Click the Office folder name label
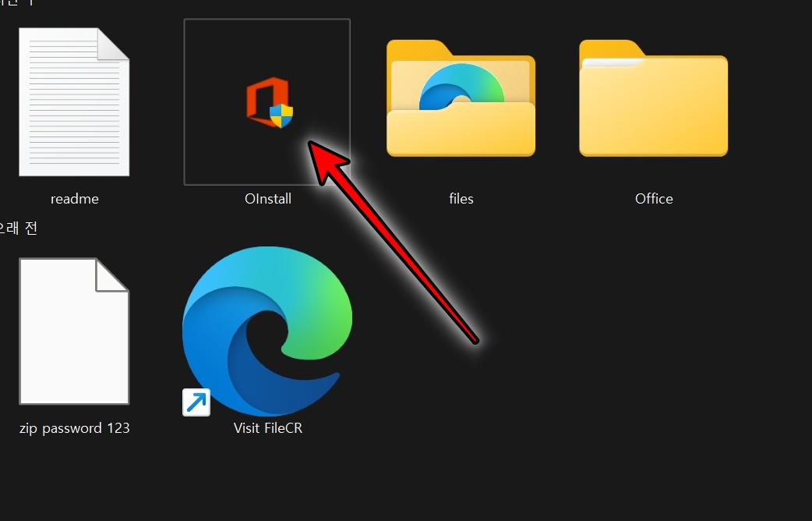Image resolution: width=812 pixels, height=521 pixels. pyautogui.click(x=654, y=199)
